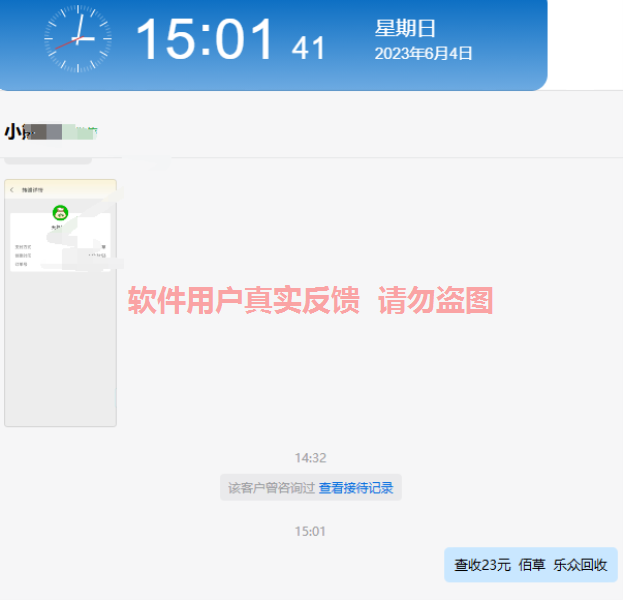Click the digital time 15:01
Screen dimensions: 623x600
click(x=204, y=40)
